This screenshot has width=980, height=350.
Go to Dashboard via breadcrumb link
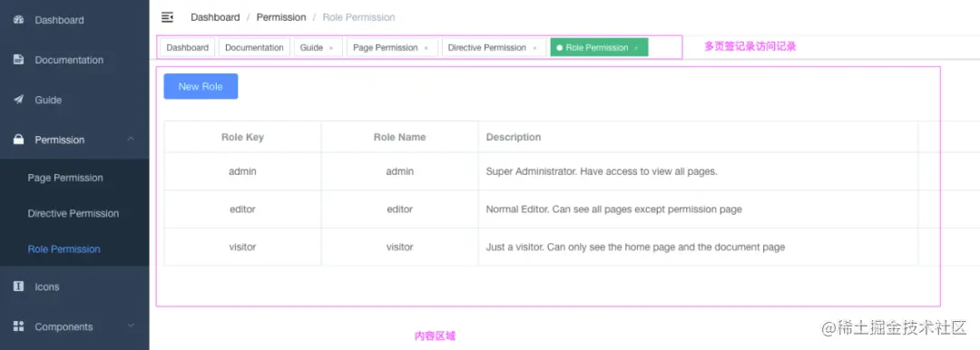(x=215, y=17)
